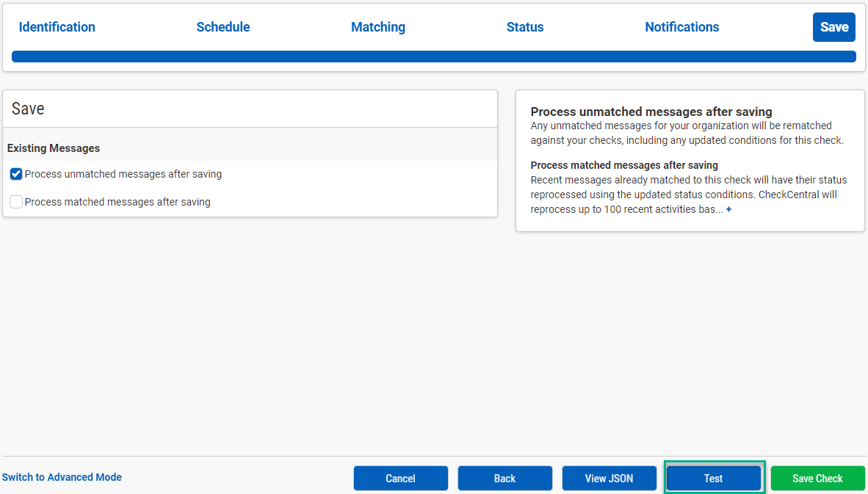Enable processing matched messages after saving
Viewport: 868px width, 494px height.
pos(15,202)
